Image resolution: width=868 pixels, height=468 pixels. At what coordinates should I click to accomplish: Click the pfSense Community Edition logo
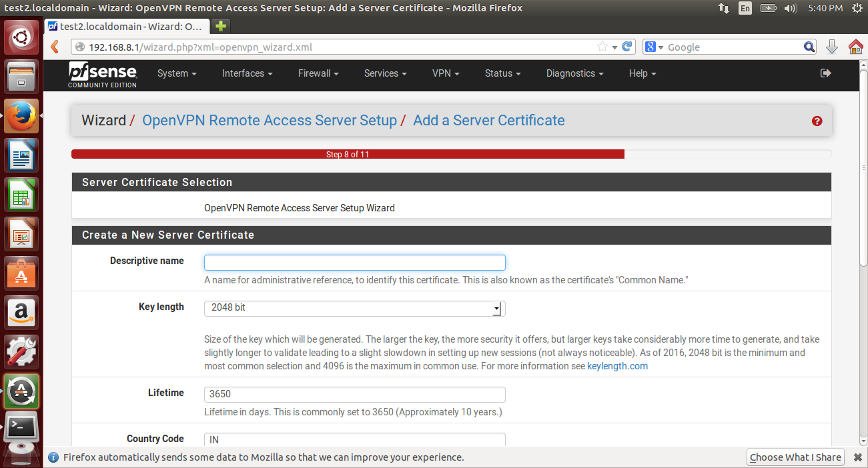[102, 75]
